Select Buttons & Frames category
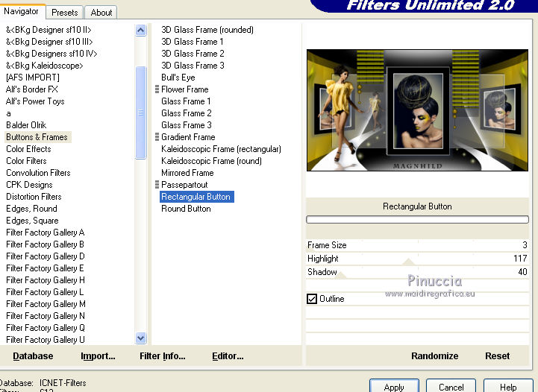This screenshot has height=392, width=538. point(37,137)
